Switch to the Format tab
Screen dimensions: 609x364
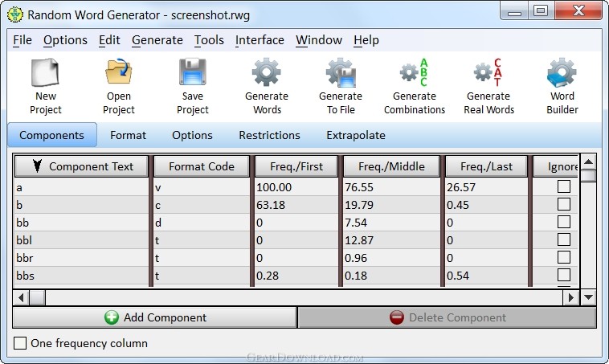tap(129, 135)
